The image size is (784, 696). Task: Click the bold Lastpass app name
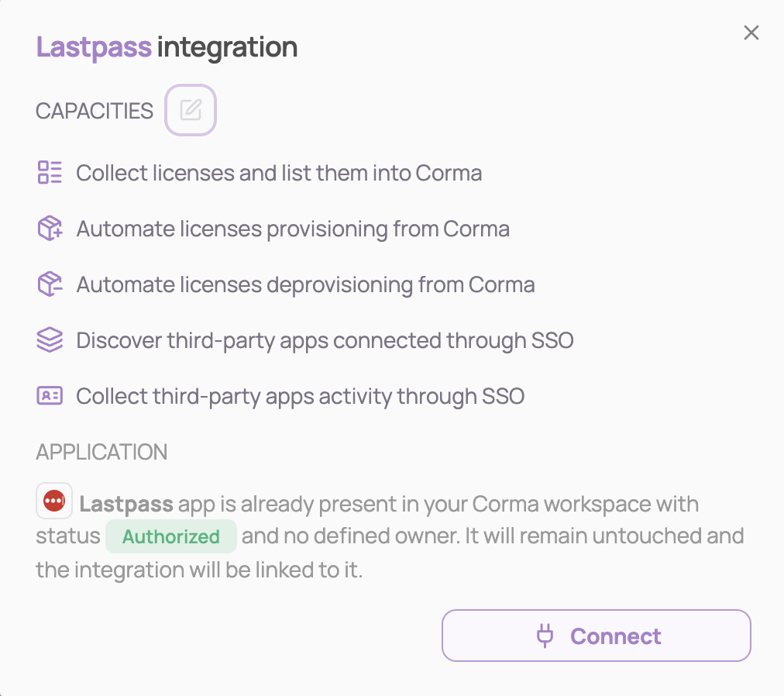point(126,504)
